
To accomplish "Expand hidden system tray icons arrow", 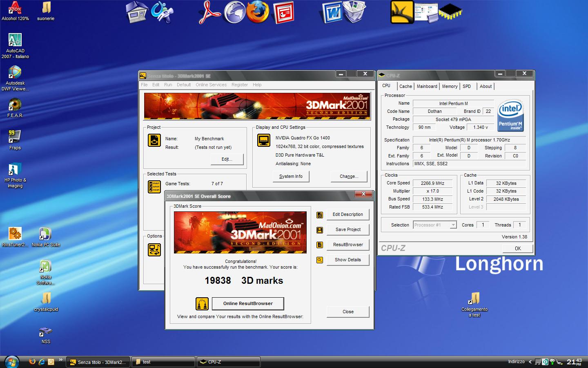I will (530, 362).
